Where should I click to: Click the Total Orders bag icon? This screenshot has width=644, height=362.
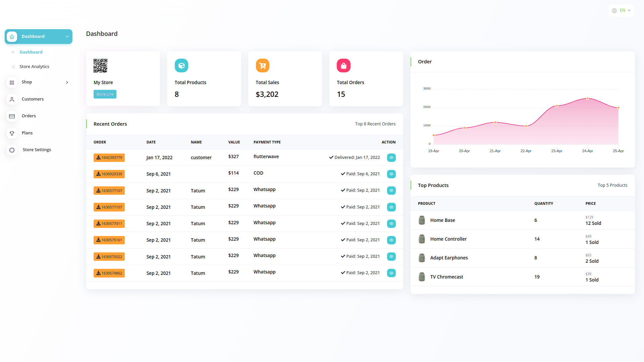[x=343, y=66]
